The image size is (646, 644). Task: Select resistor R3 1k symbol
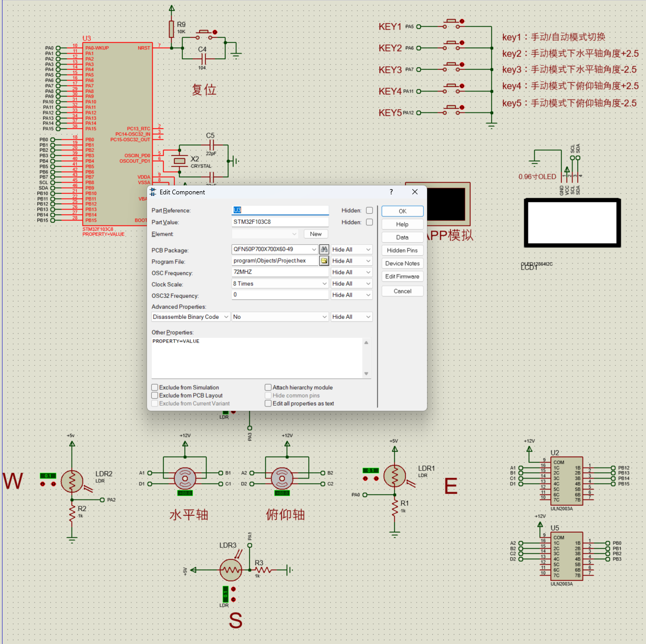(x=263, y=570)
